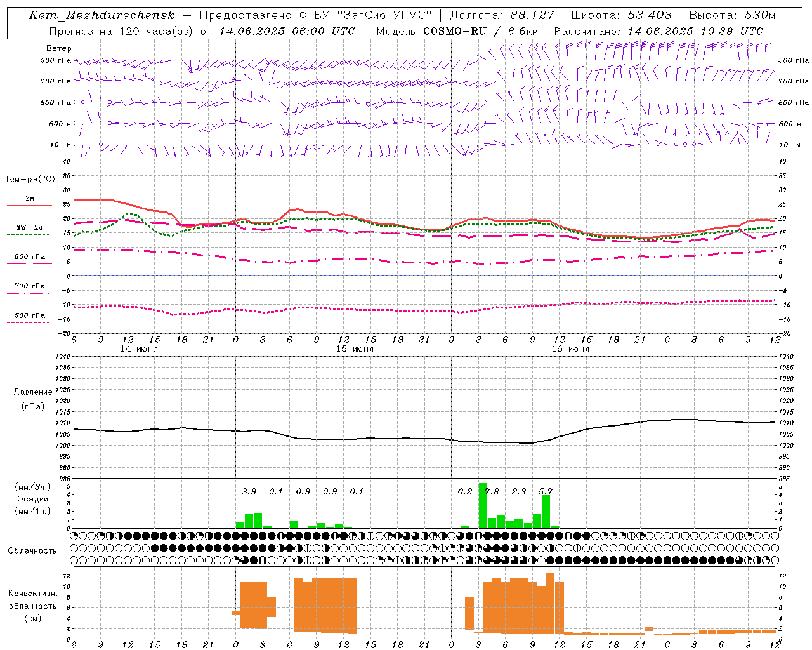This screenshot has width=812, height=650.
Task: Click the 'Осадки' precipitation label
Action: [33, 499]
